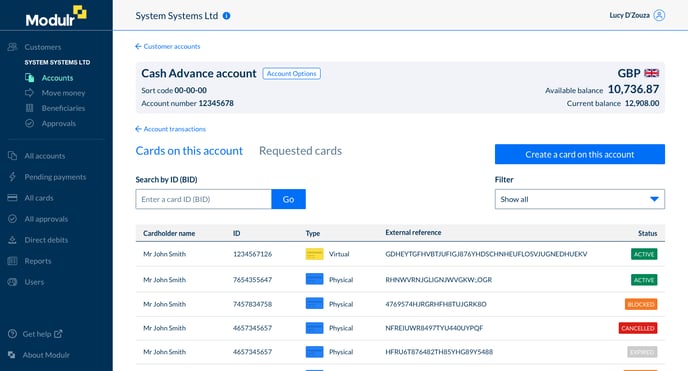Click the blue card icon for ID 7457834758

314,303
